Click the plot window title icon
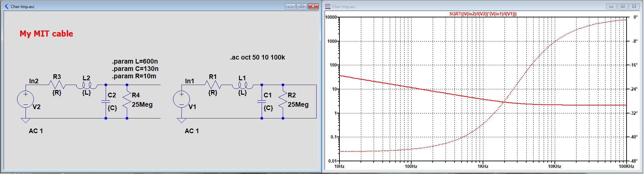The image size is (644, 174). [x=328, y=6]
